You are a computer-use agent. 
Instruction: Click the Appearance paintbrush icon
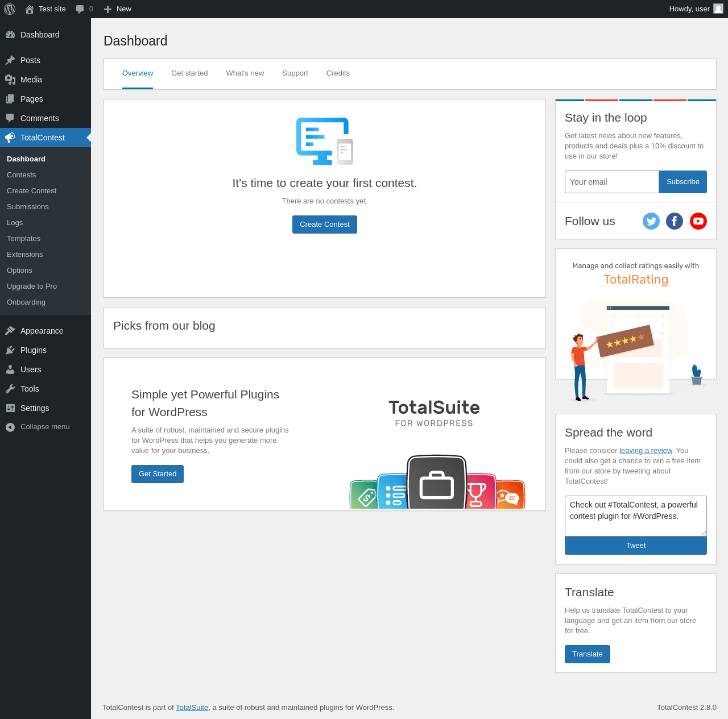coord(10,331)
